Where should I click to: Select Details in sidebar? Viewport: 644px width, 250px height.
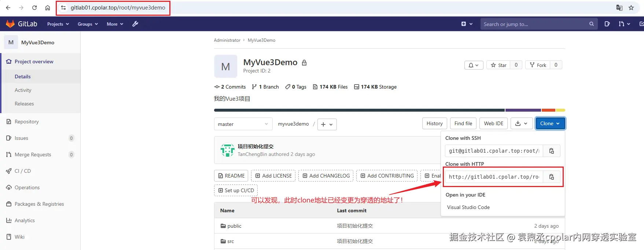click(x=41, y=77)
